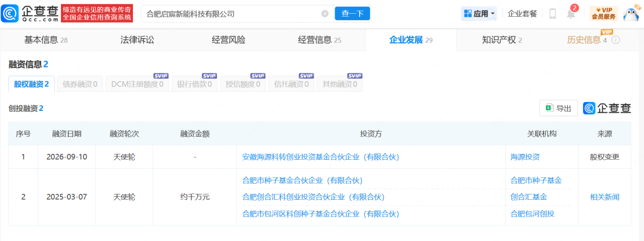The image size is (644, 241).
Task: Click the 企查查 watermark logo above the table
Action: pos(607,109)
